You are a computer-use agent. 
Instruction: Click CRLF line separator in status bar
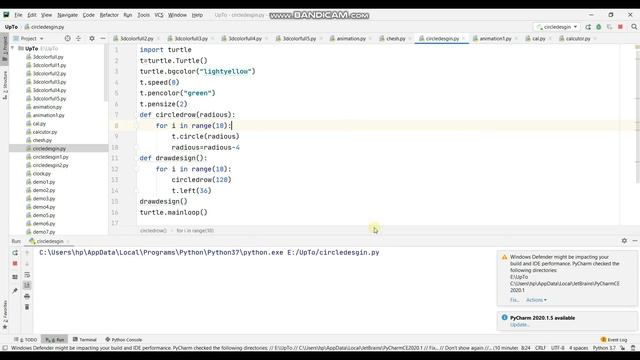point(540,348)
